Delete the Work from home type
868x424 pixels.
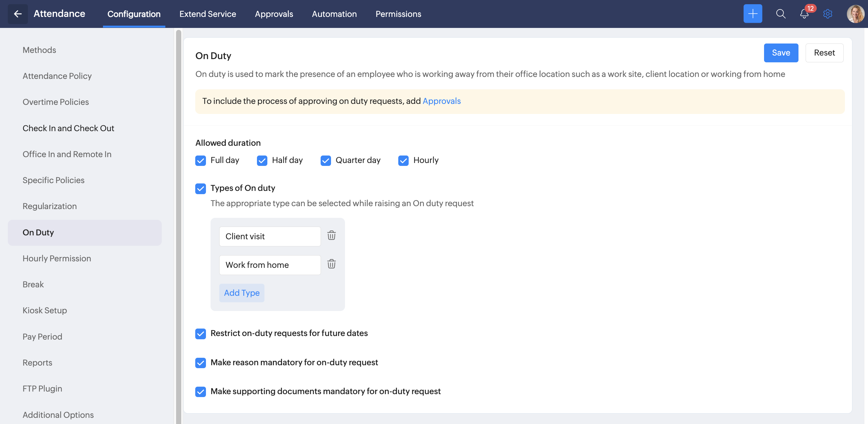(331, 264)
